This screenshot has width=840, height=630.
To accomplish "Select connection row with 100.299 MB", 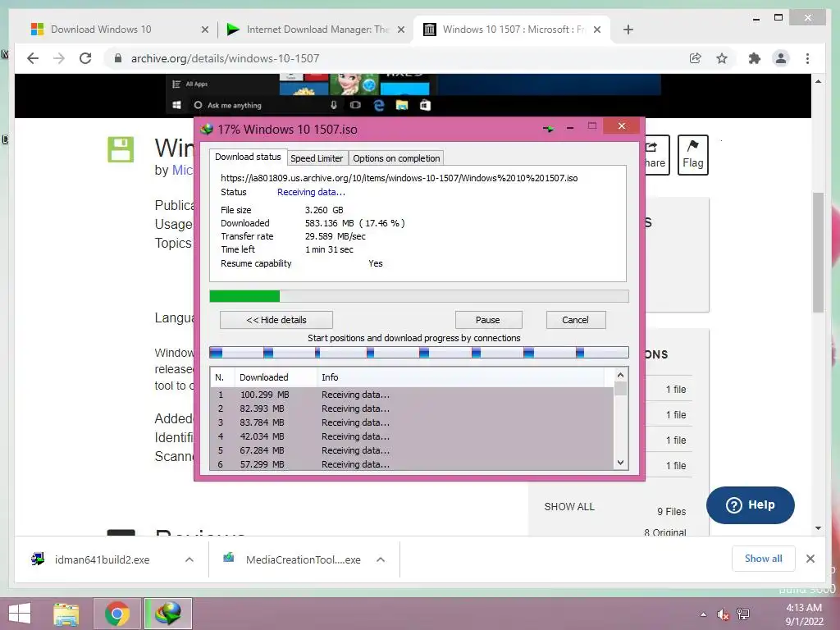I will [412, 395].
